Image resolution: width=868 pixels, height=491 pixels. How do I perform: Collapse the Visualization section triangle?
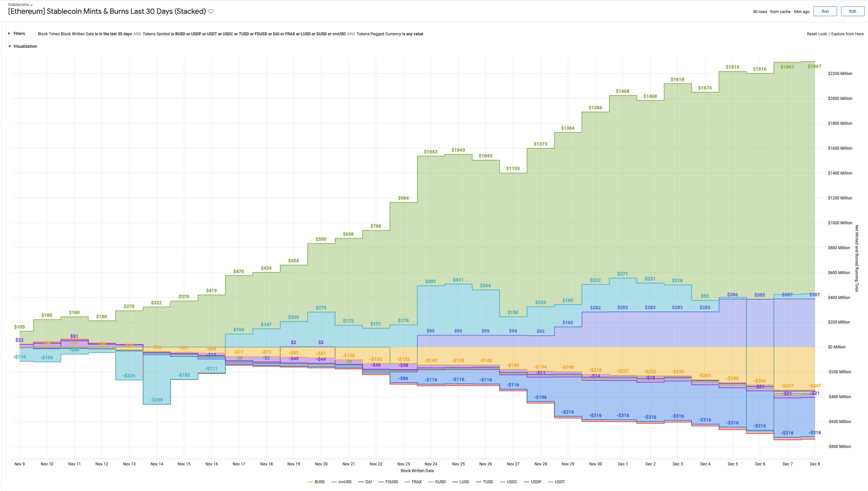click(9, 46)
